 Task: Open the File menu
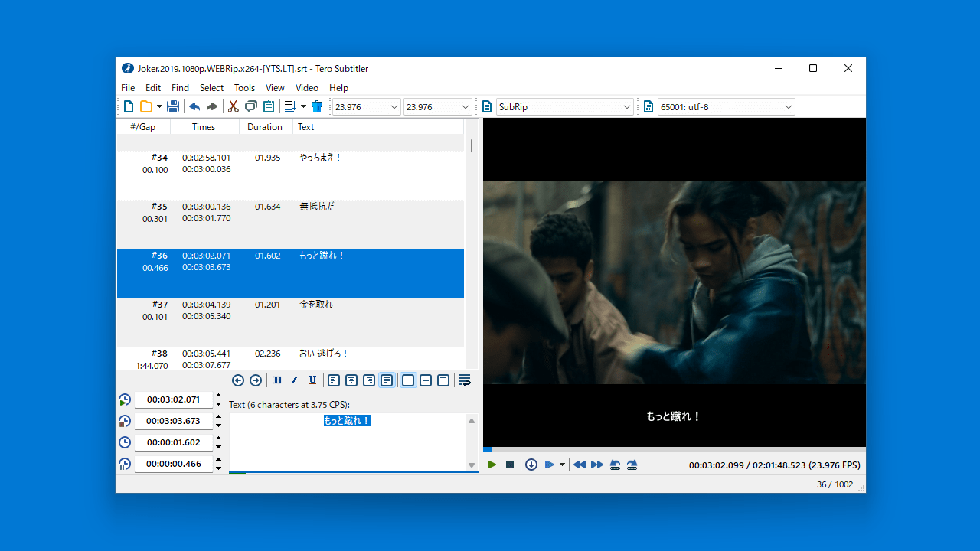click(128, 88)
